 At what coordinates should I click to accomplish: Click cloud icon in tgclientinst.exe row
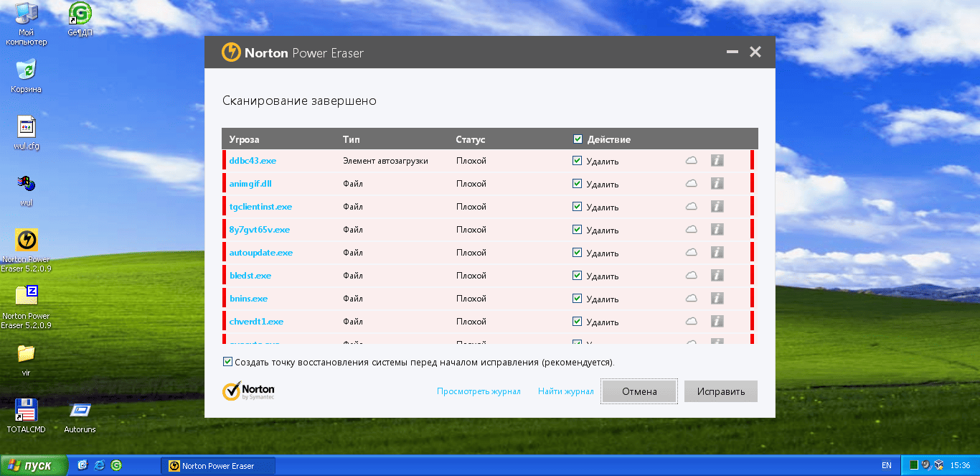point(691,207)
